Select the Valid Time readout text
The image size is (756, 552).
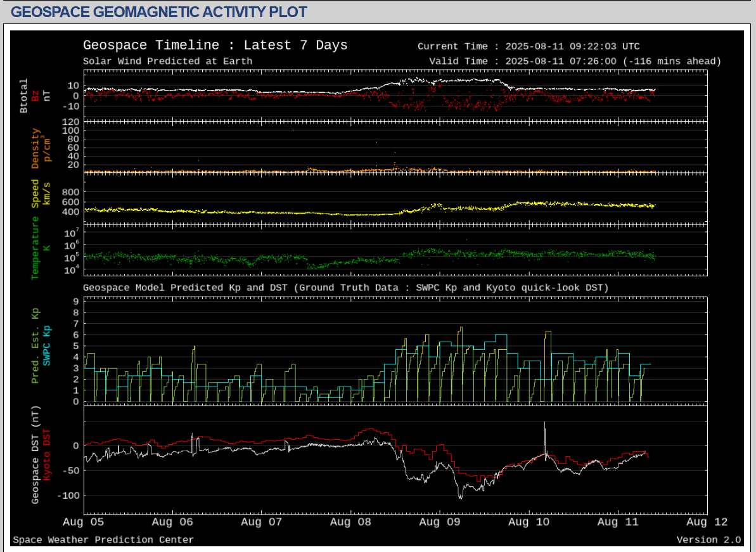click(575, 61)
